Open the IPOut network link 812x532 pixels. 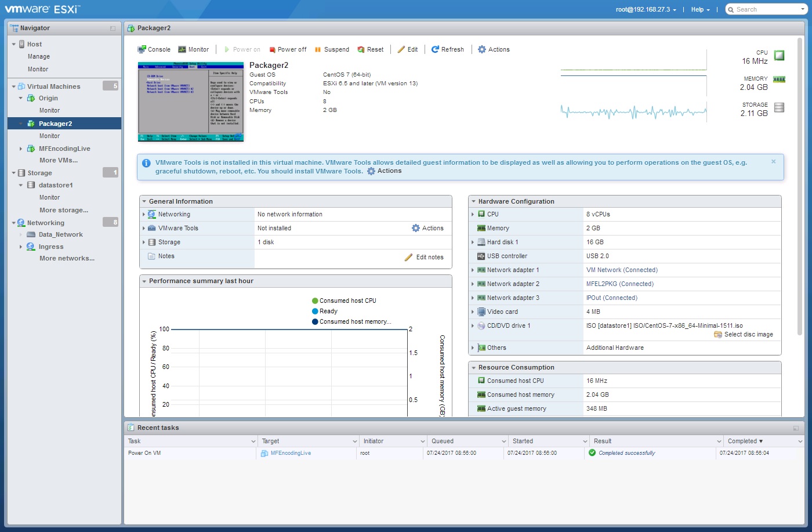[612, 298]
